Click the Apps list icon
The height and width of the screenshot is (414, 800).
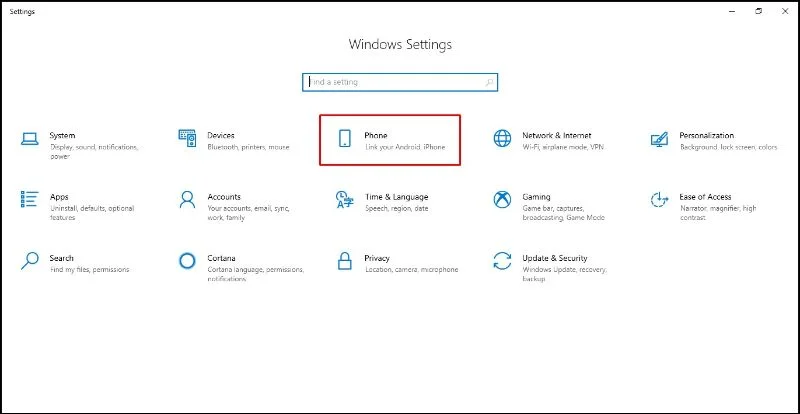pos(30,199)
